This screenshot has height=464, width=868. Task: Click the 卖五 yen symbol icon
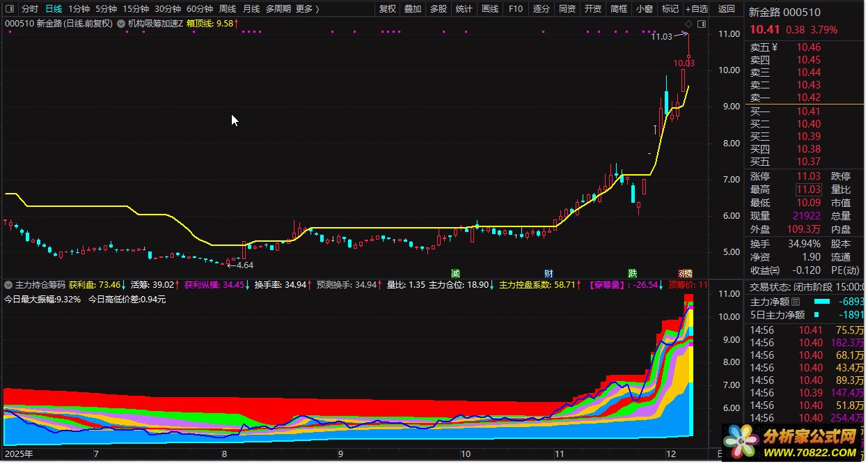[x=774, y=47]
